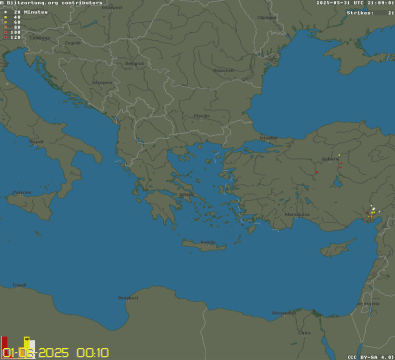
Task: Click the orange 60 minutes legend marker
Action: point(5,22)
